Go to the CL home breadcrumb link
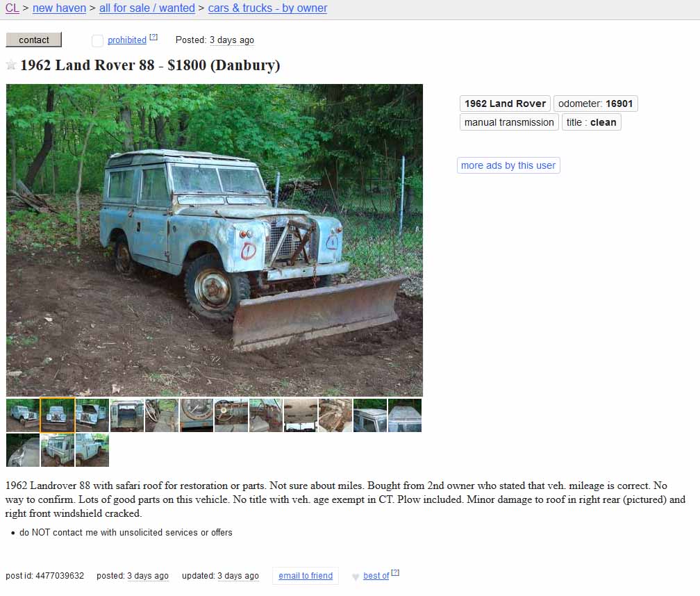700x596 pixels. coord(12,8)
